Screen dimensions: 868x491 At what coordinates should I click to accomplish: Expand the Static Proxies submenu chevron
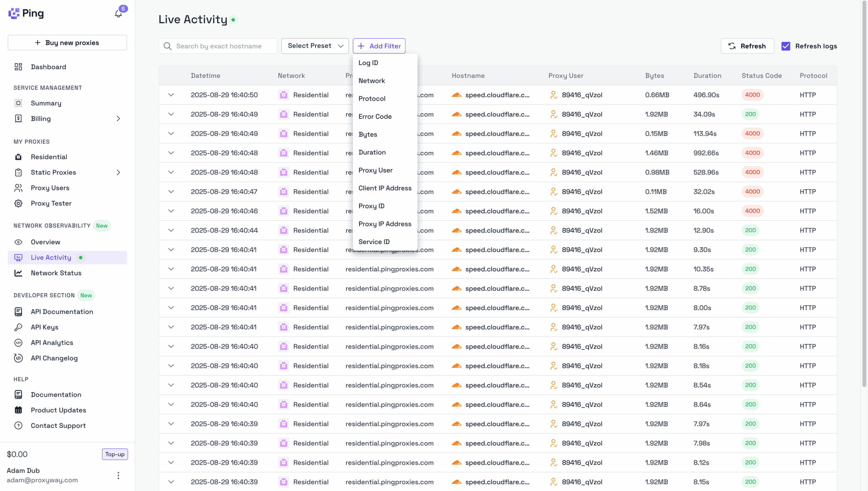(x=118, y=172)
